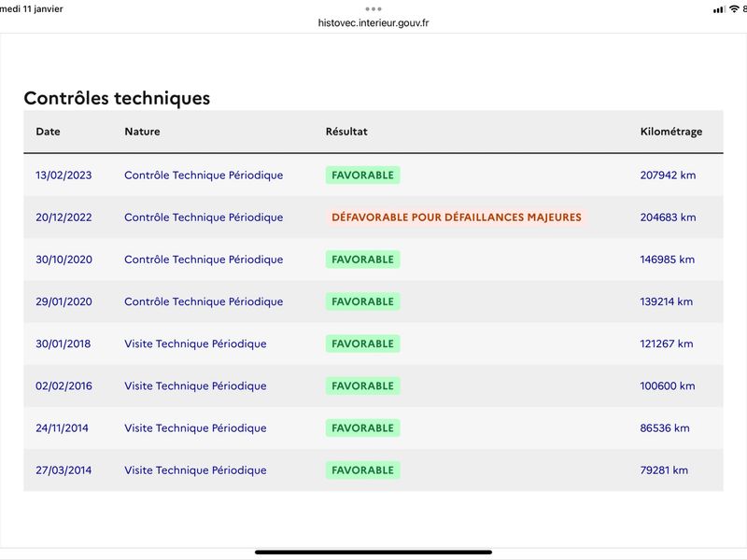
Task: Tap the histovec.interieur.gouv.fr address bar
Action: [373, 22]
